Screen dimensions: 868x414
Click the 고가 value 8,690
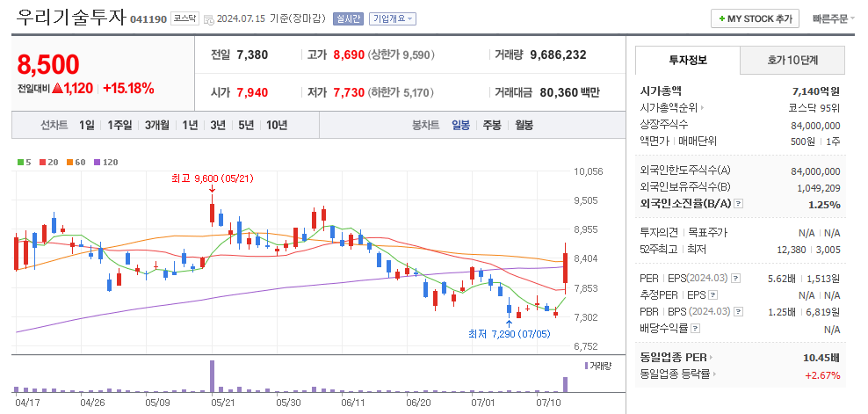(349, 54)
